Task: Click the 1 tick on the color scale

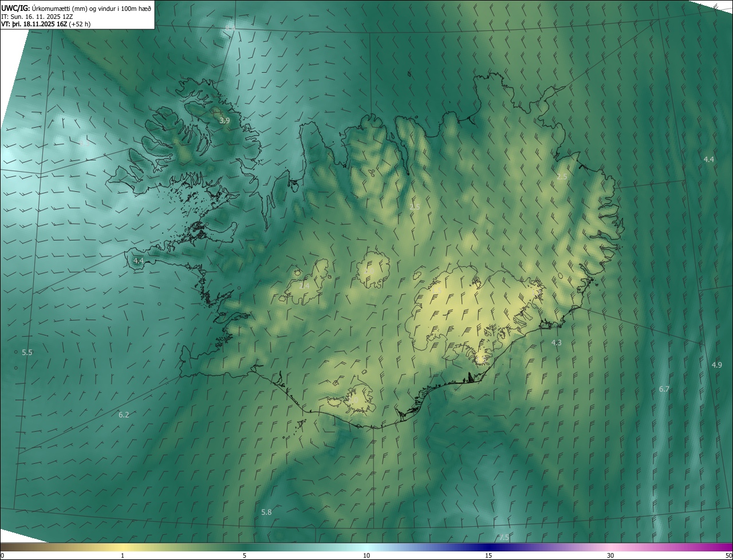Action: 123,555
